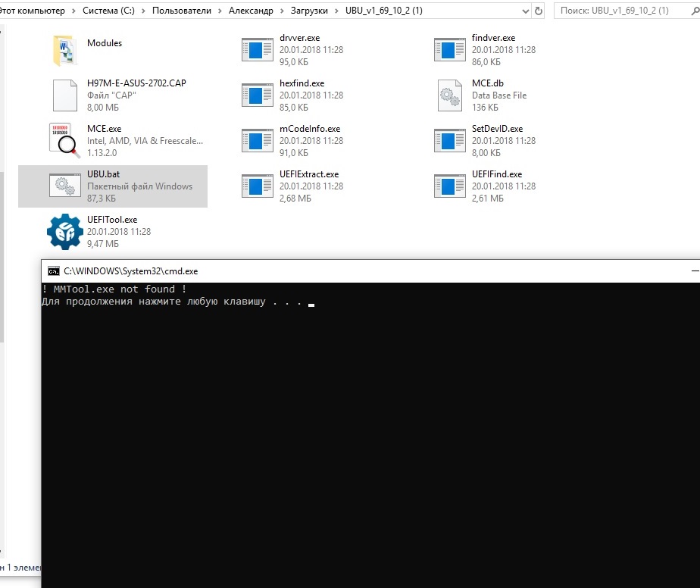The image size is (700, 588).
Task: Go to Александр folder in breadcrumb
Action: pyautogui.click(x=251, y=11)
